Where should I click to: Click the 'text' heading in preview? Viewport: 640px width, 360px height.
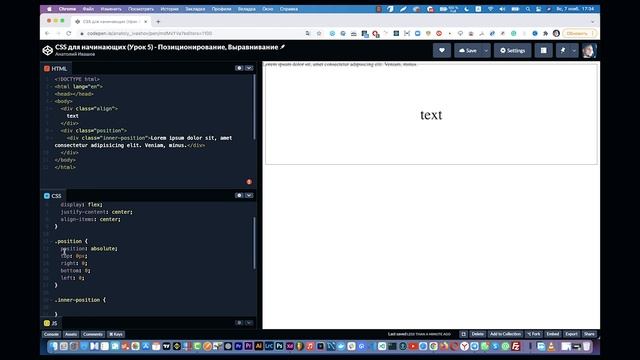[431, 115]
